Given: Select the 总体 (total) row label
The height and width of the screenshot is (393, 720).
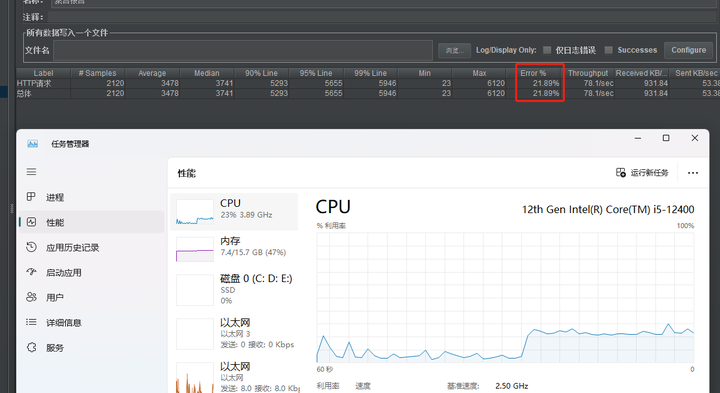Looking at the screenshot, I should click(x=24, y=93).
